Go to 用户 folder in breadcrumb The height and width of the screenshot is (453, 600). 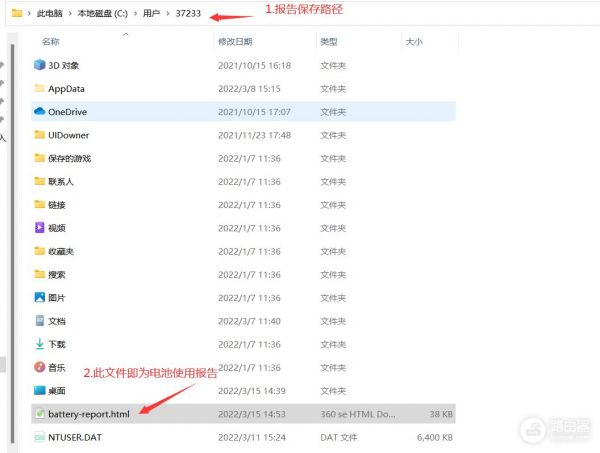tap(151, 13)
